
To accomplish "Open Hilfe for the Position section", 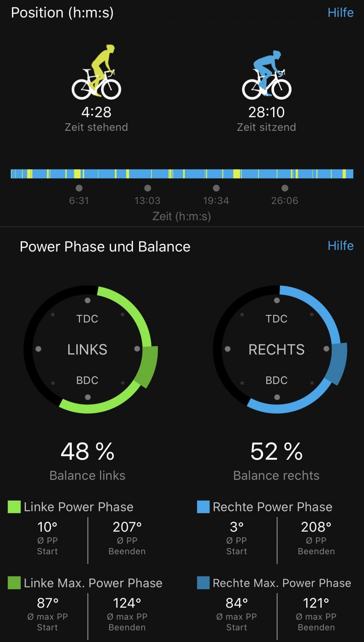I will coord(340,13).
